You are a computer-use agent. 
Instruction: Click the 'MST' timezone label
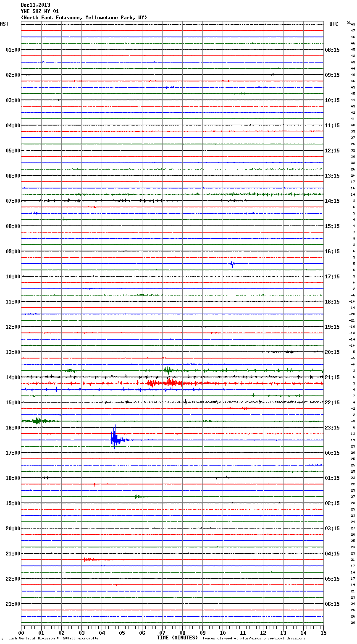(4, 24)
